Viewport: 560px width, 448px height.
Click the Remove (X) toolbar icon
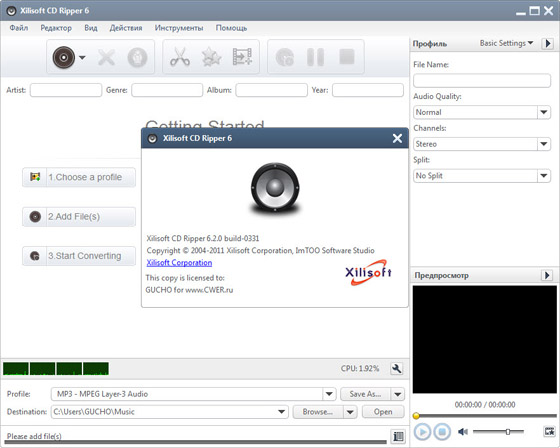tap(106, 57)
